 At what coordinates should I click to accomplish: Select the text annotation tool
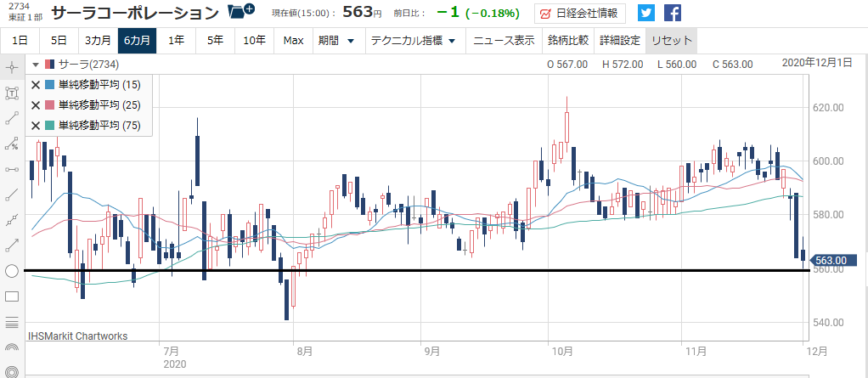click(x=12, y=93)
